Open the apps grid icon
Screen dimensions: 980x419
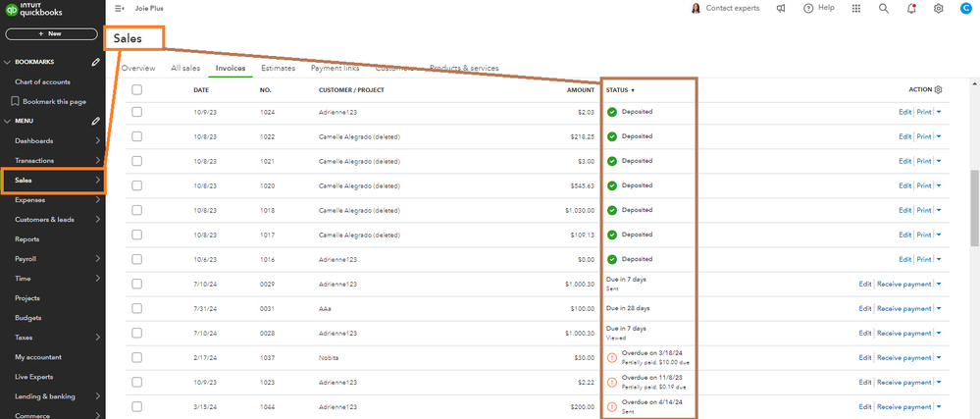click(856, 8)
